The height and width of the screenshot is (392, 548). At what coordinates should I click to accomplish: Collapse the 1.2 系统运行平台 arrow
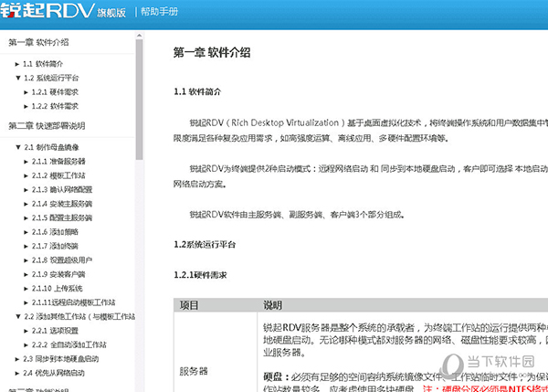(16, 78)
